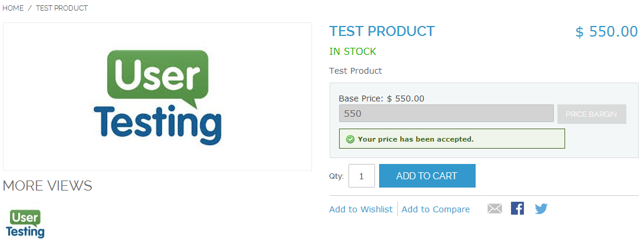644x243 pixels.
Task: Click the Base Price label text
Action: (x=361, y=98)
